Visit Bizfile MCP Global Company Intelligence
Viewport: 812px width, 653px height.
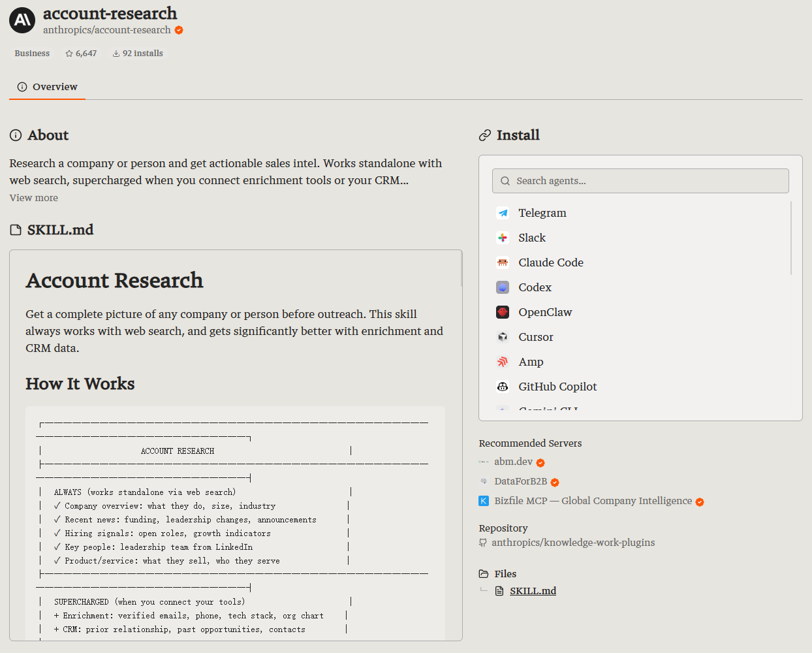tap(593, 501)
